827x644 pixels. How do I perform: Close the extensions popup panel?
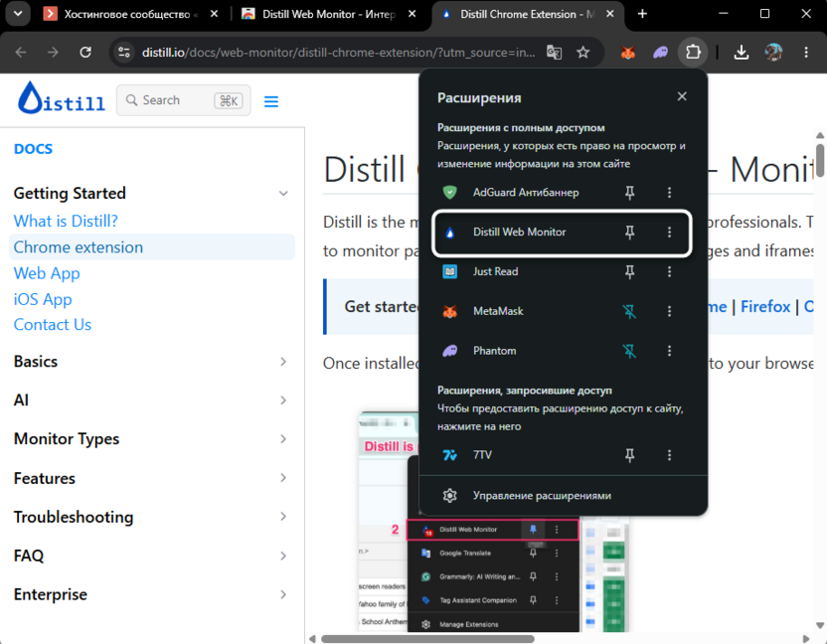tap(682, 96)
